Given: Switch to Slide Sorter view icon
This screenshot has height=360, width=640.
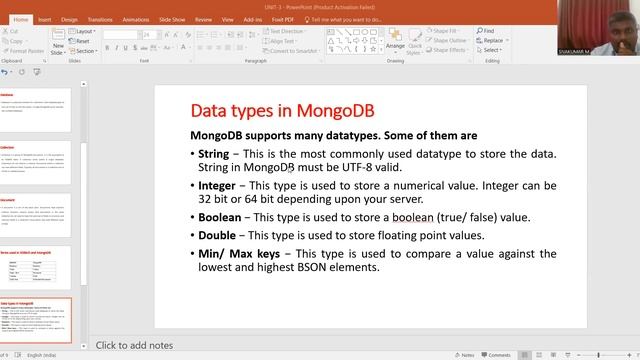Looking at the screenshot, I should [x=539, y=355].
